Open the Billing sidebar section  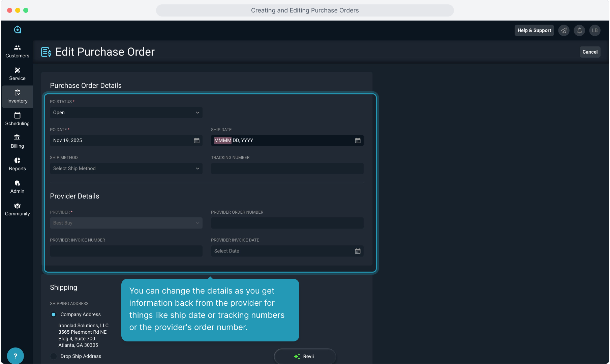coord(17,142)
